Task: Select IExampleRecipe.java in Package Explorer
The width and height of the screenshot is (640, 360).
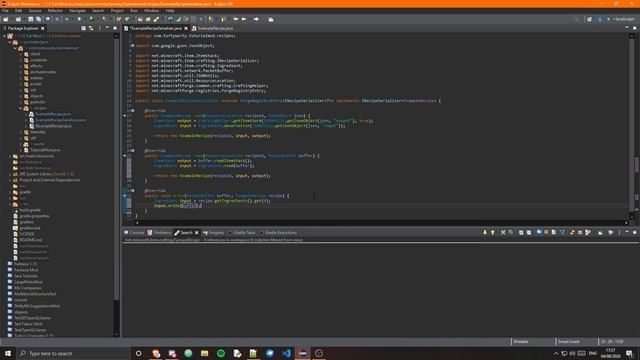Action: click(53, 126)
